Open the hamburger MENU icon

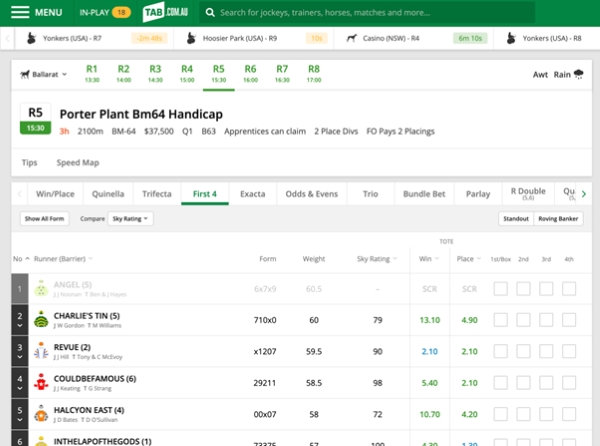click(x=20, y=12)
